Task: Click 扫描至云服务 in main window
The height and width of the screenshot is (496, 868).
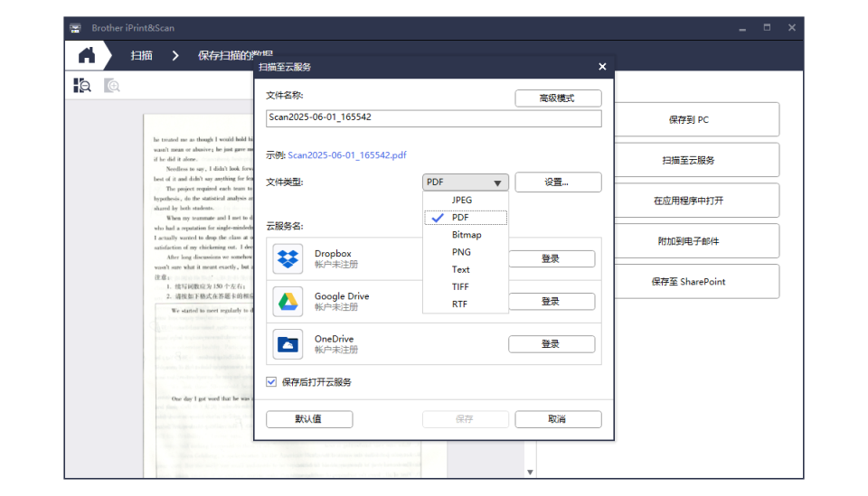Action: click(x=696, y=160)
